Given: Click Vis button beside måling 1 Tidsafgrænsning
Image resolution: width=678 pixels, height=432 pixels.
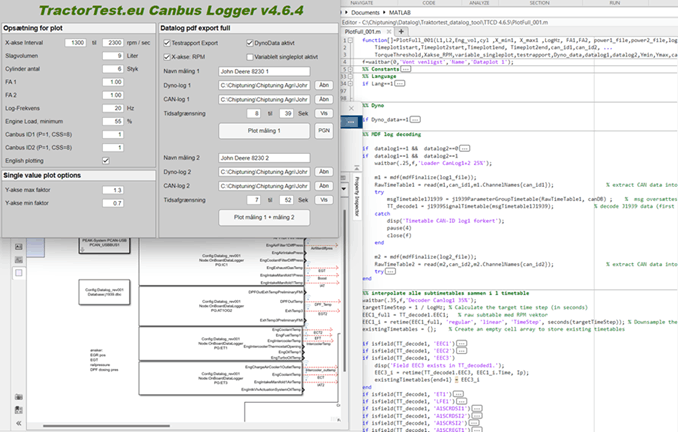Looking at the screenshot, I should (324, 113).
